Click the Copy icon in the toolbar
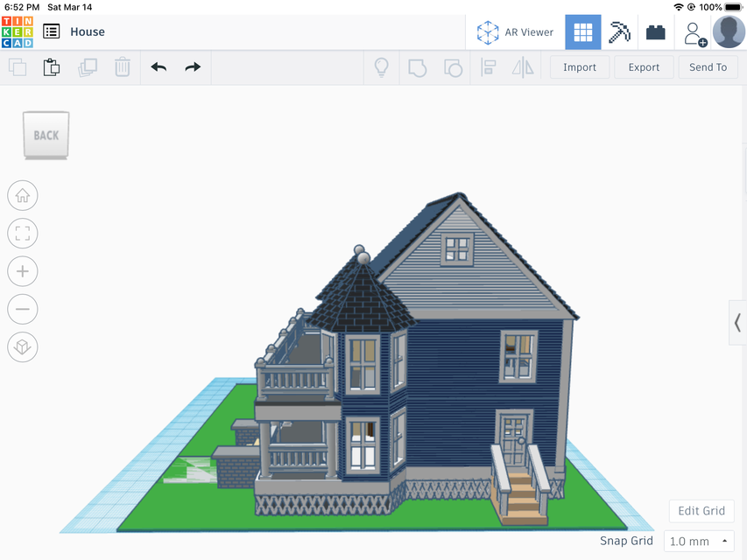Image resolution: width=747 pixels, height=560 pixels. point(17,66)
